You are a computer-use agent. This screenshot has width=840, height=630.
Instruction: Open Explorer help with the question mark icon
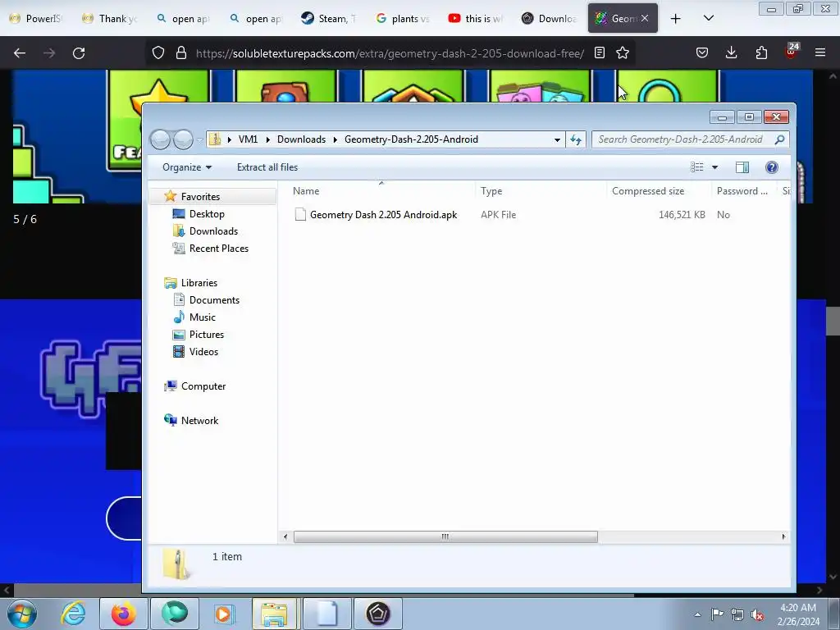(771, 167)
